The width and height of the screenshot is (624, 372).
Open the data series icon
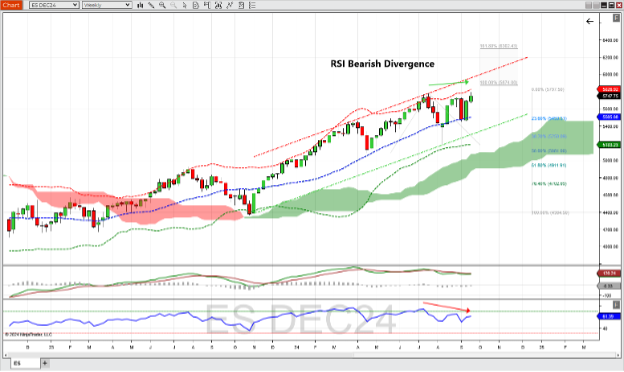[x=218, y=5]
